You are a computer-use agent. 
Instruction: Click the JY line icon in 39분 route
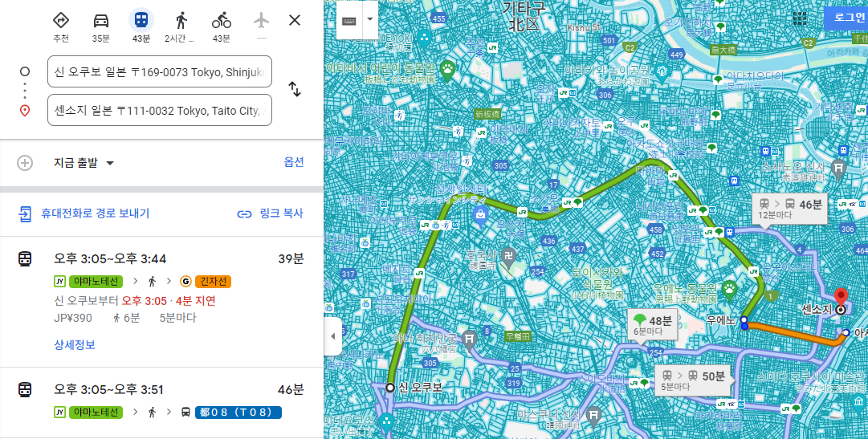59,282
